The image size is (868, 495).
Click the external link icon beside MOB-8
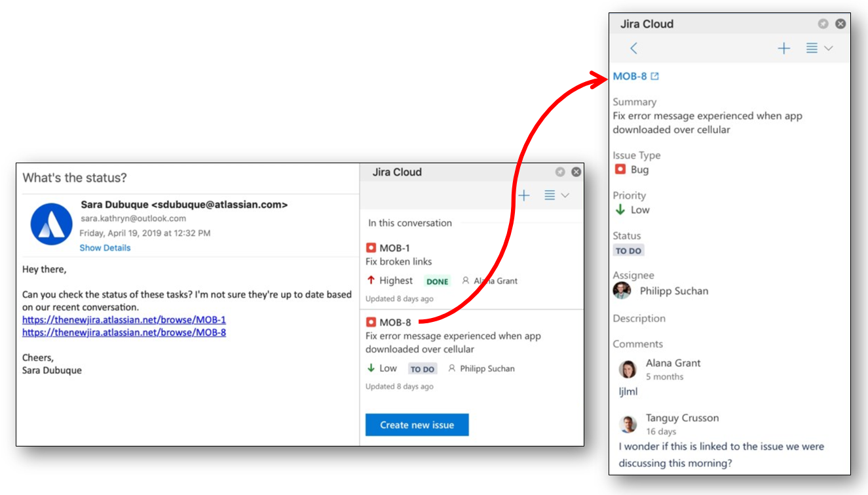pos(654,76)
